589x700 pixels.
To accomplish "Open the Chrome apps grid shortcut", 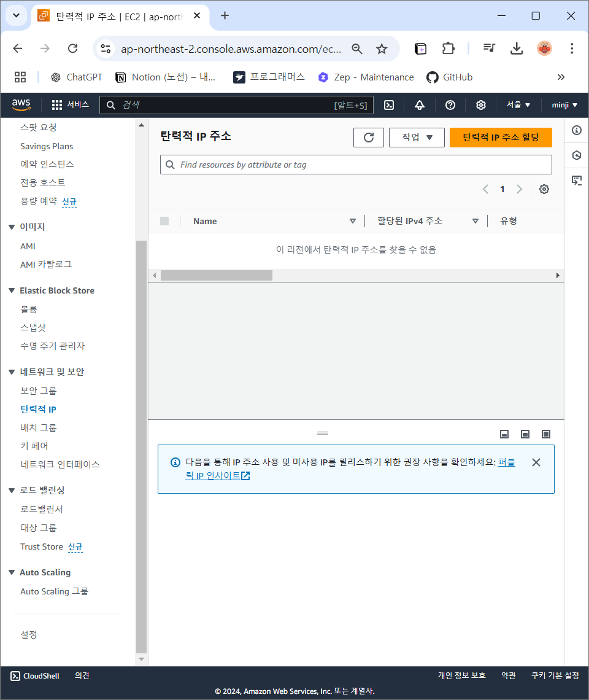I will pyautogui.click(x=20, y=77).
